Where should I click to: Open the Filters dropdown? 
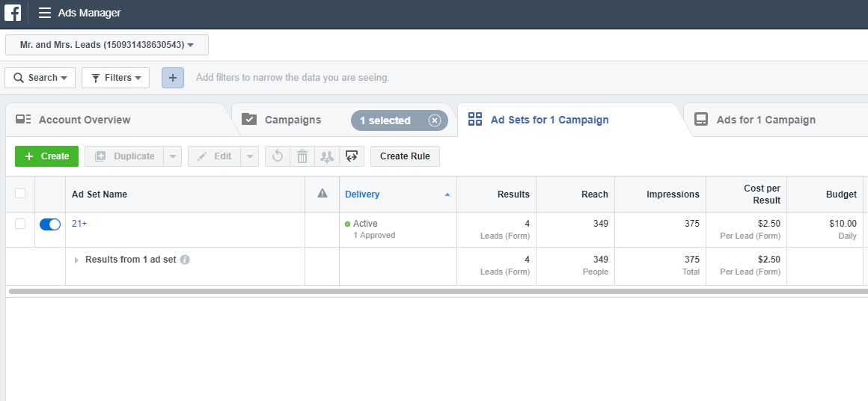(116, 78)
